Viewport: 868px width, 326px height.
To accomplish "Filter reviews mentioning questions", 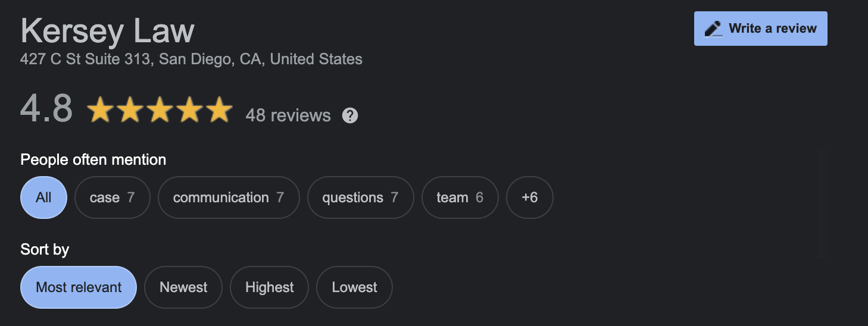I will [x=360, y=198].
